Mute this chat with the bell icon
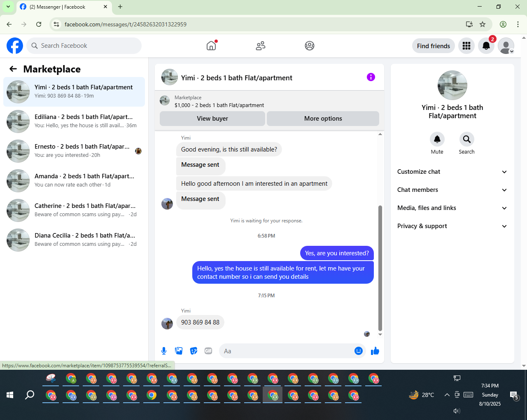The width and height of the screenshot is (527, 420). (437, 139)
